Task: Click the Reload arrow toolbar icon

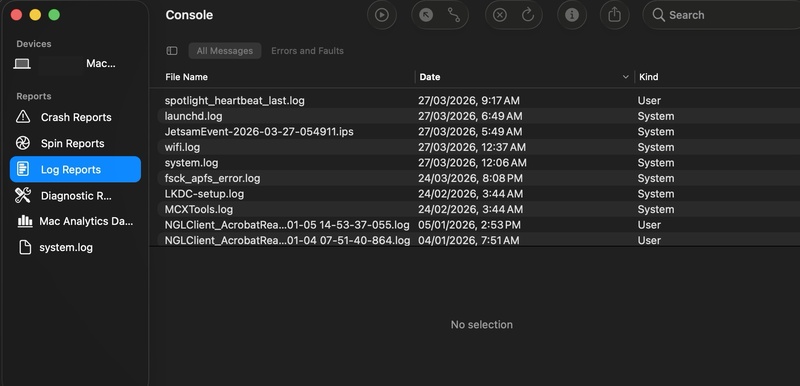Action: coord(528,15)
